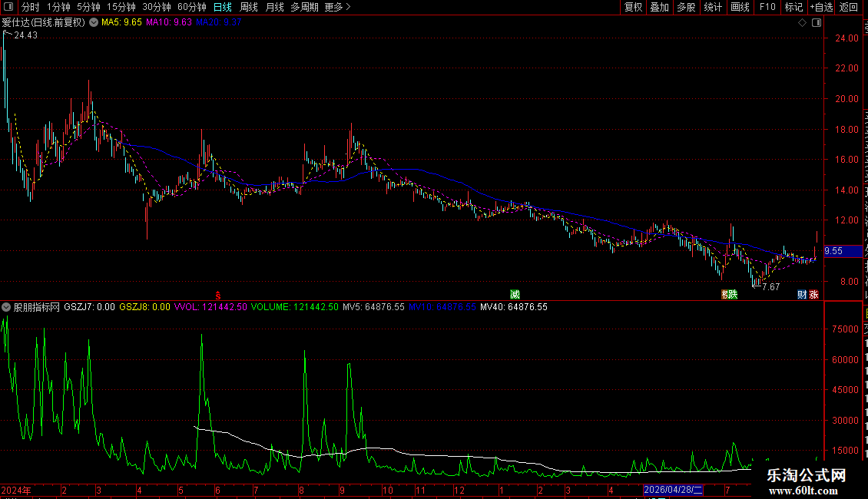The height and width of the screenshot is (499, 868).
Task: Click the 2026/04/28 date marker on timeline
Action: click(673, 490)
